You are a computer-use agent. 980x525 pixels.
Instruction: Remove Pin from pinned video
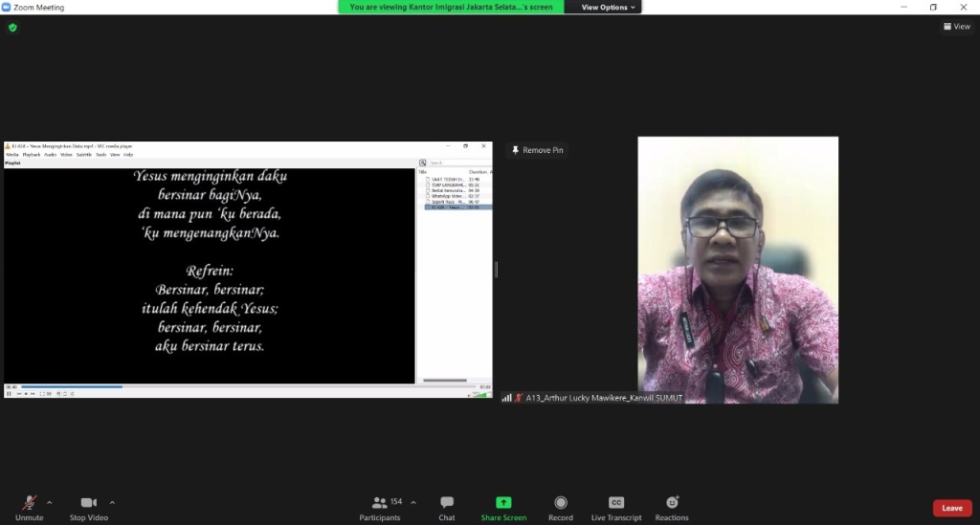click(x=538, y=150)
